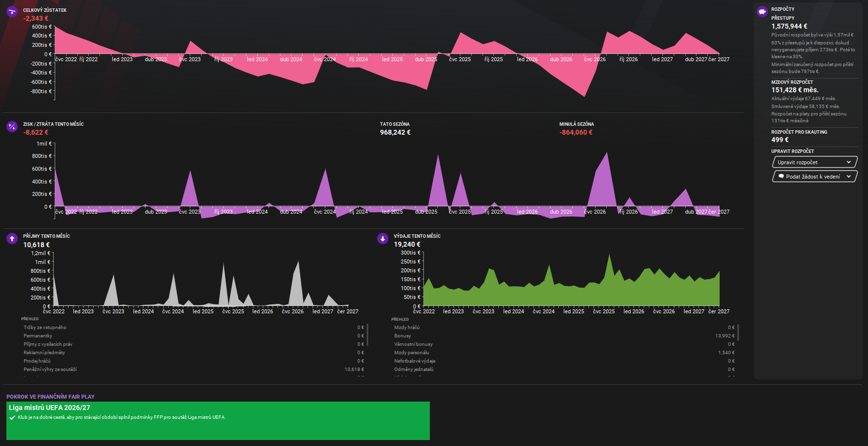Click the MINULÁ SEZÓNA value -864,060 €
Screen dimensions: 868x446
point(576,132)
